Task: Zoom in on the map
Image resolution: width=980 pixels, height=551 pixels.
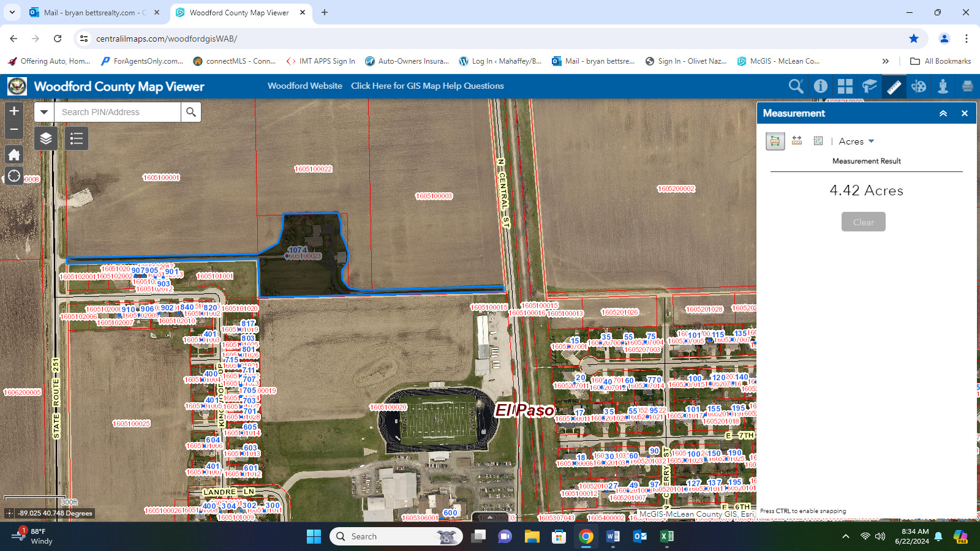Action: 14,111
